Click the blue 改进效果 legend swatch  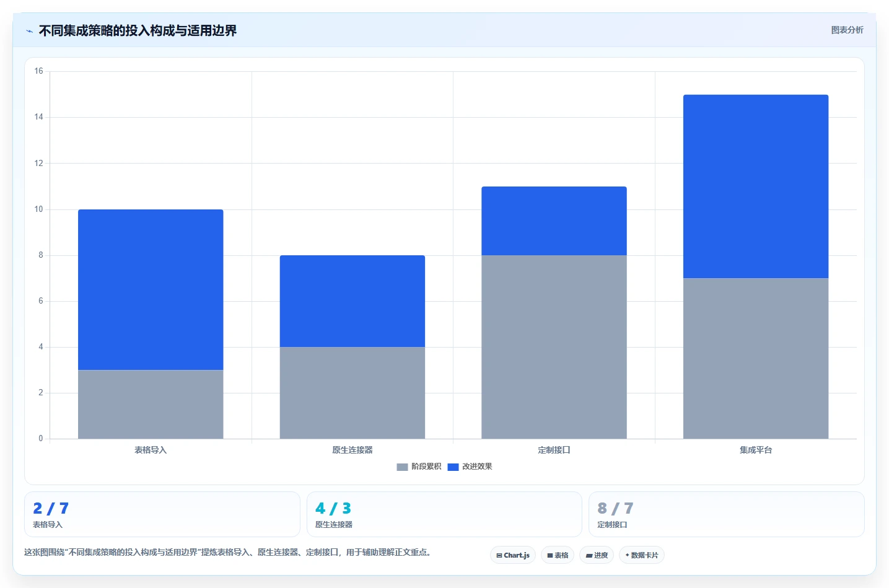(x=453, y=467)
